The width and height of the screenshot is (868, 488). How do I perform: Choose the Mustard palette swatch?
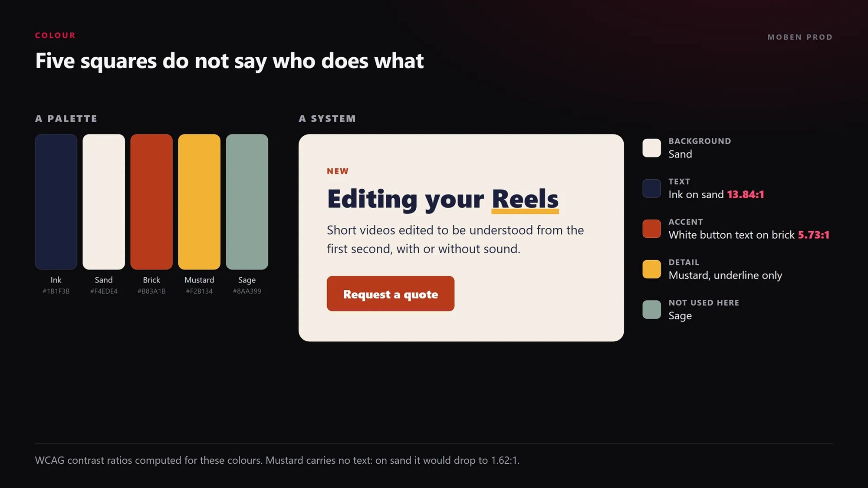[199, 202]
